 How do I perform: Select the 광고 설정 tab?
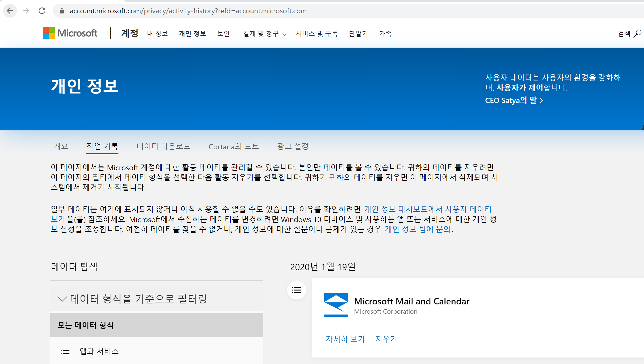tap(293, 146)
